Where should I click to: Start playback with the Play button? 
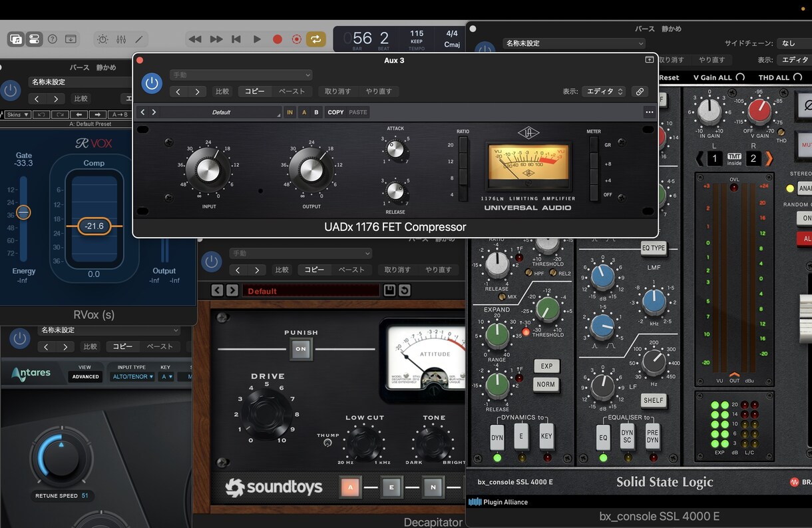pyautogui.click(x=257, y=39)
